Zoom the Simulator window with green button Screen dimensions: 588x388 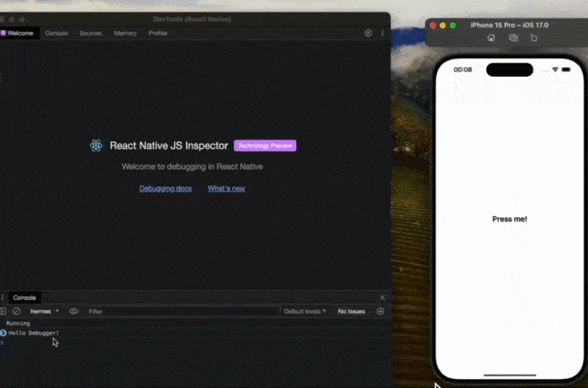pos(453,26)
